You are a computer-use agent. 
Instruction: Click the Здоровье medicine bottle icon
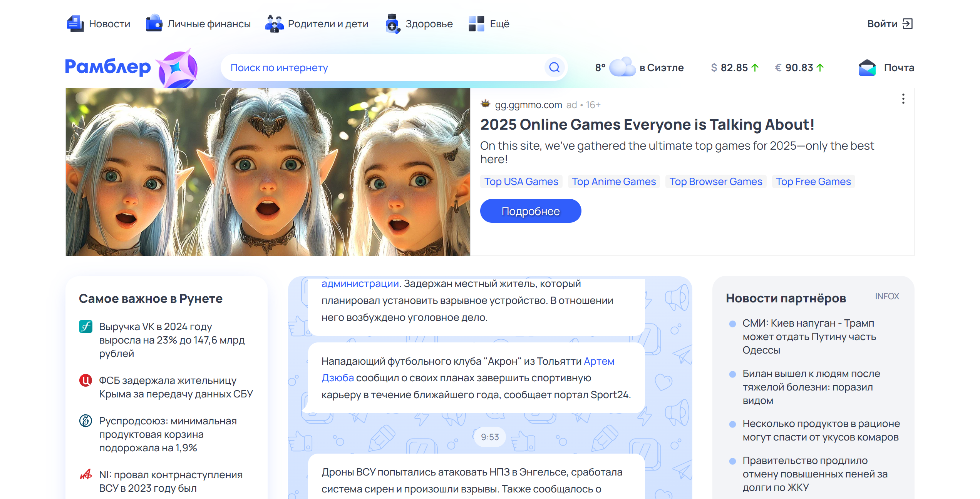coord(393,24)
